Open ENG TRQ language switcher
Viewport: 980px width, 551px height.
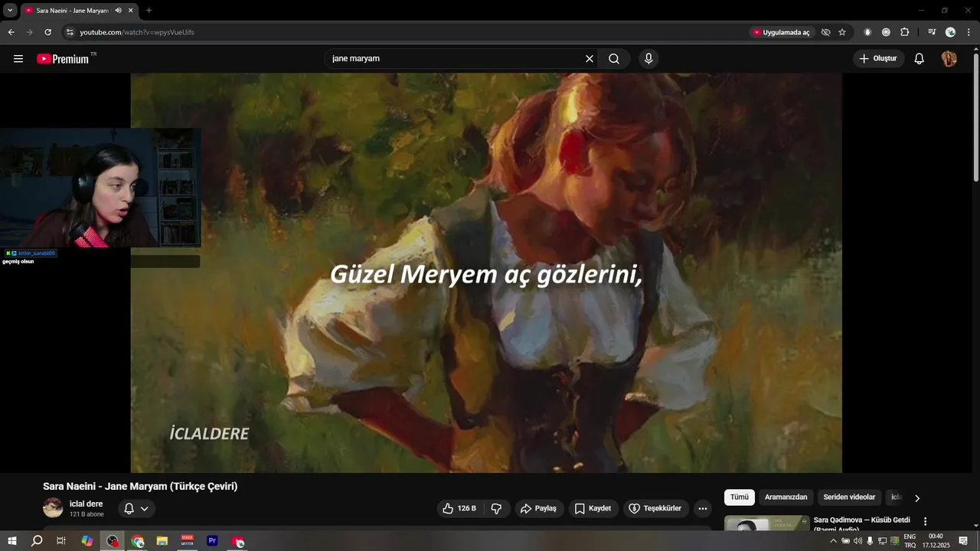pos(910,541)
